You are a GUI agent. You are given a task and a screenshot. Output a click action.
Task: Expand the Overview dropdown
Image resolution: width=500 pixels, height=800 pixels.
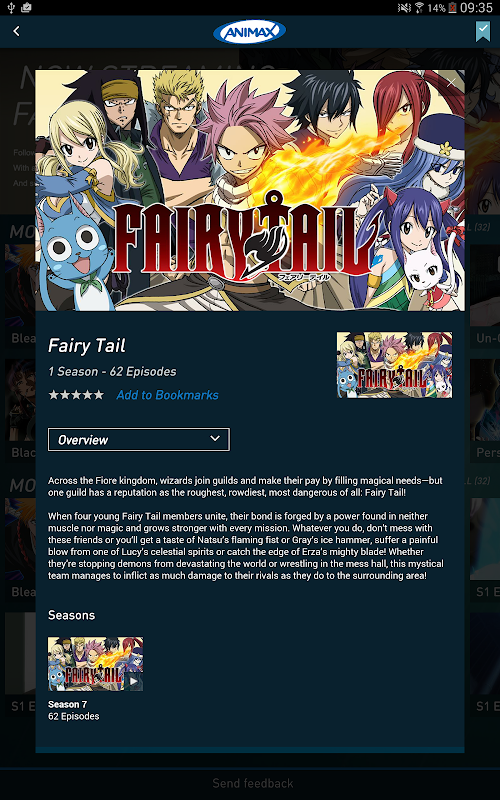tap(139, 439)
